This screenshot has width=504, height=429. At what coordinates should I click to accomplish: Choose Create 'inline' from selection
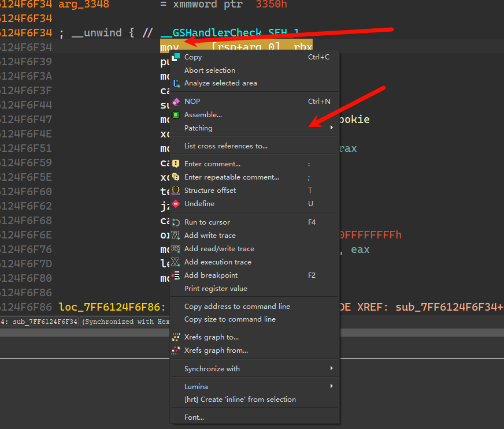click(254, 400)
